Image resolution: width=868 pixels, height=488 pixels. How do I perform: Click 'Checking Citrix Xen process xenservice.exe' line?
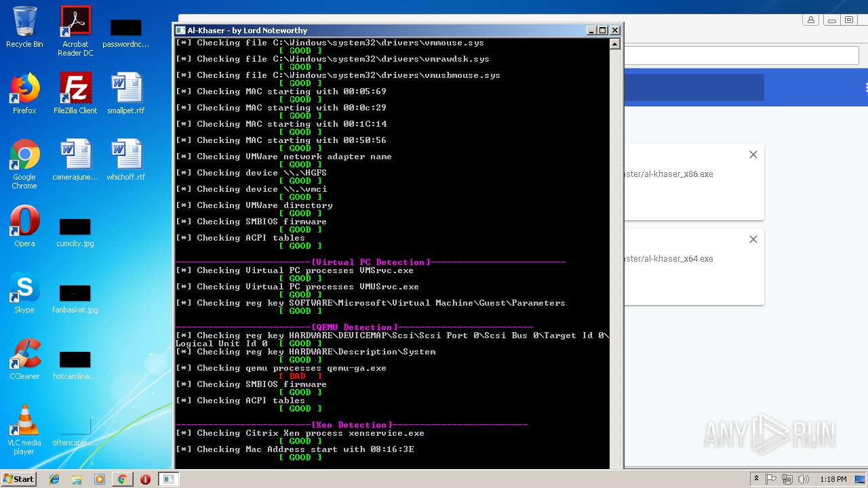tap(300, 433)
